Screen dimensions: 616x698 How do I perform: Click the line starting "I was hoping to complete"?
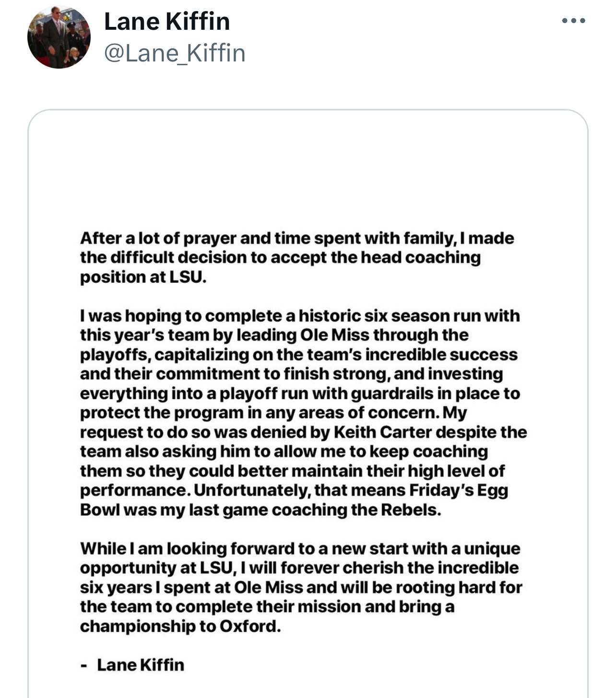click(299, 316)
